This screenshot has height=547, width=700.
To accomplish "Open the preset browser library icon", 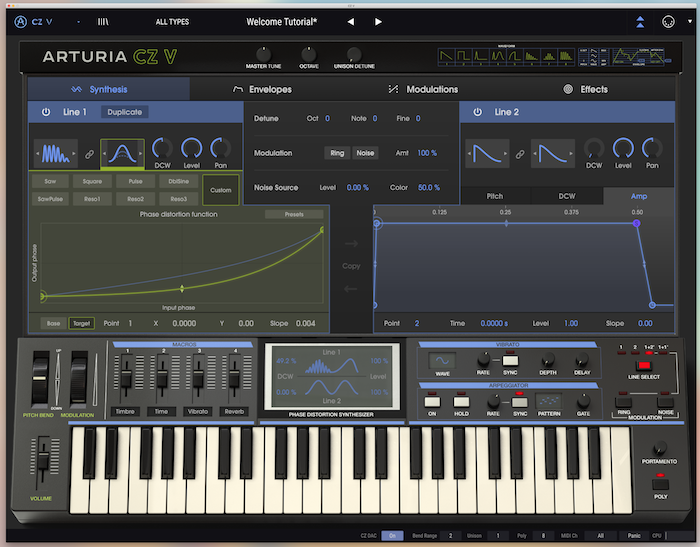I will [103, 21].
